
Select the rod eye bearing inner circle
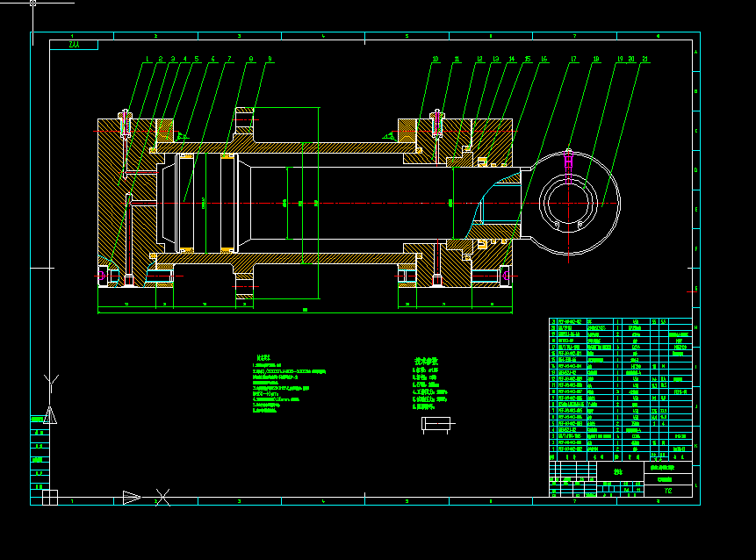click(x=568, y=204)
